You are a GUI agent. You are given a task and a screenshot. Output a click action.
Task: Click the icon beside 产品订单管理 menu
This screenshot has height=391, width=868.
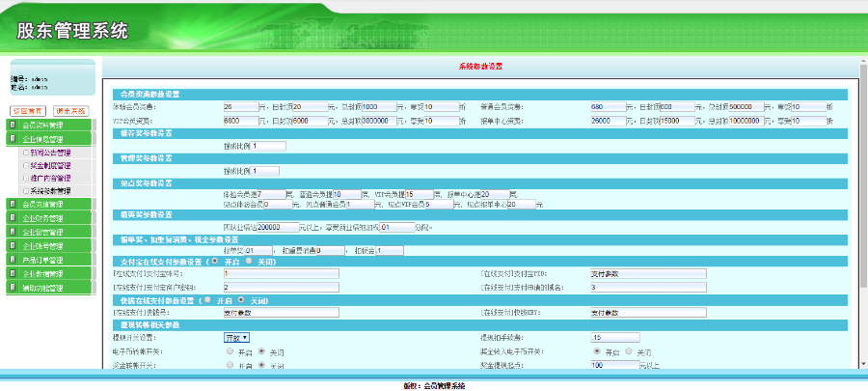[13, 260]
